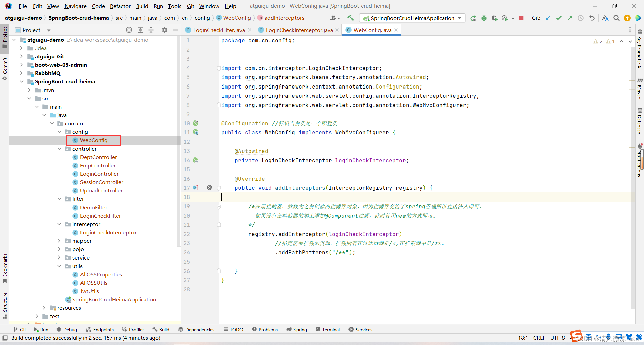Collapse the controller package

tap(59, 149)
